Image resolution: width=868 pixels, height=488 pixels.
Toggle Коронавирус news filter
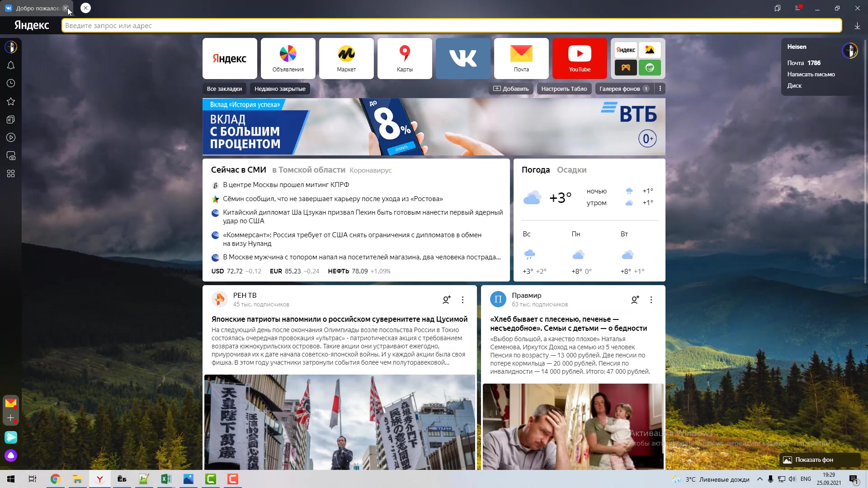[x=370, y=170]
